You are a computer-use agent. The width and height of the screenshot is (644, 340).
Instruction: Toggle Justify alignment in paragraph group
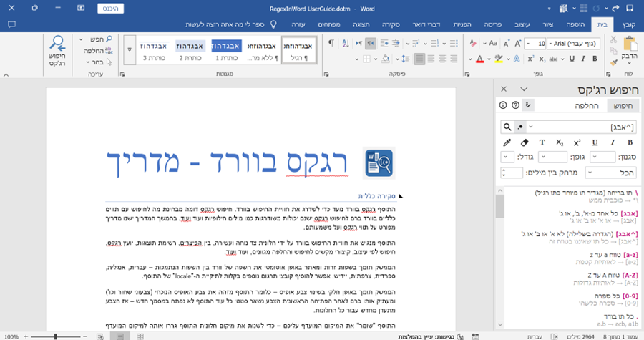(x=419, y=59)
